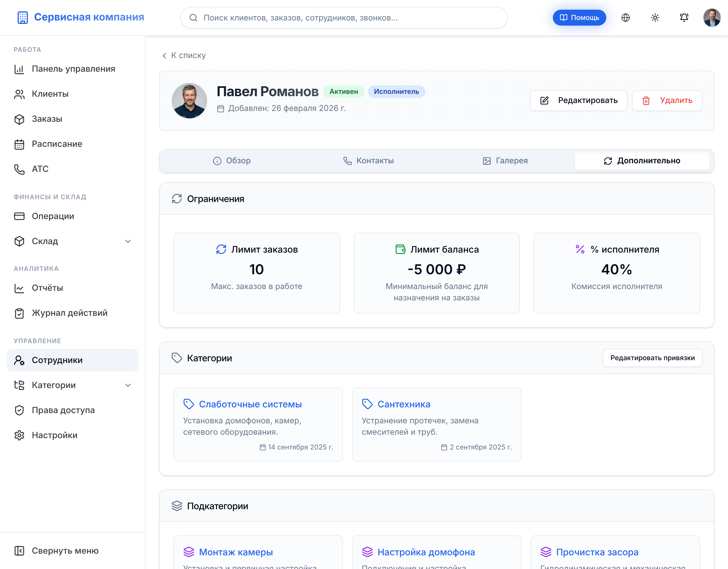The width and height of the screenshot is (728, 569).
Task: Select Сотрудники in sidebar
Action: [73, 360]
